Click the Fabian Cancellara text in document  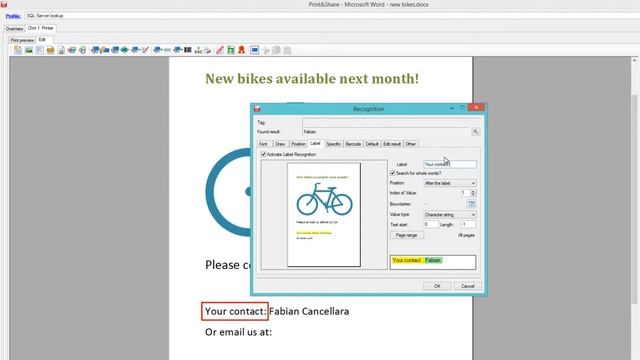[309, 311]
